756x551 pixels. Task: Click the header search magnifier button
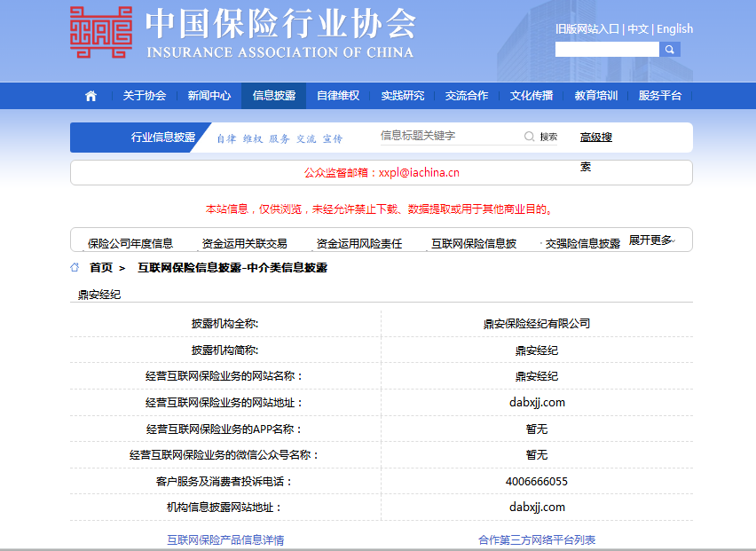[670, 49]
